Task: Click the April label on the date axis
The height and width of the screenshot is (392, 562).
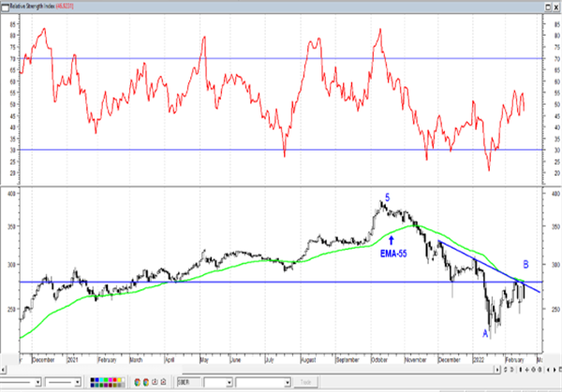Action: coord(170,360)
